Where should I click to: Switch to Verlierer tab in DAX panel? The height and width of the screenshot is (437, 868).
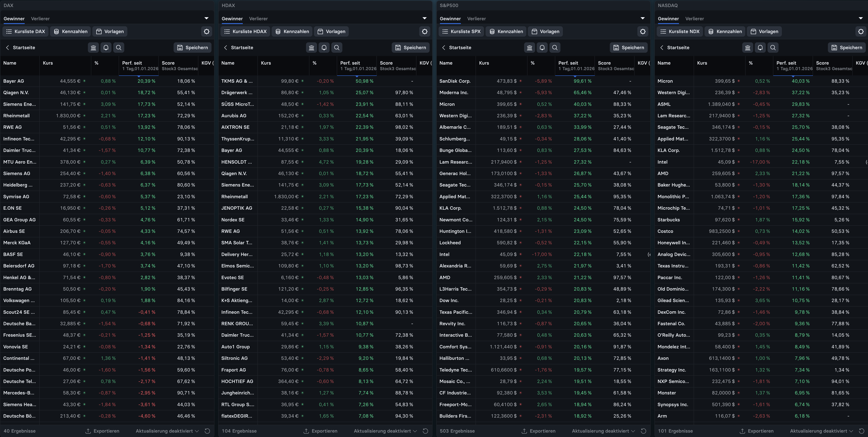coord(40,19)
